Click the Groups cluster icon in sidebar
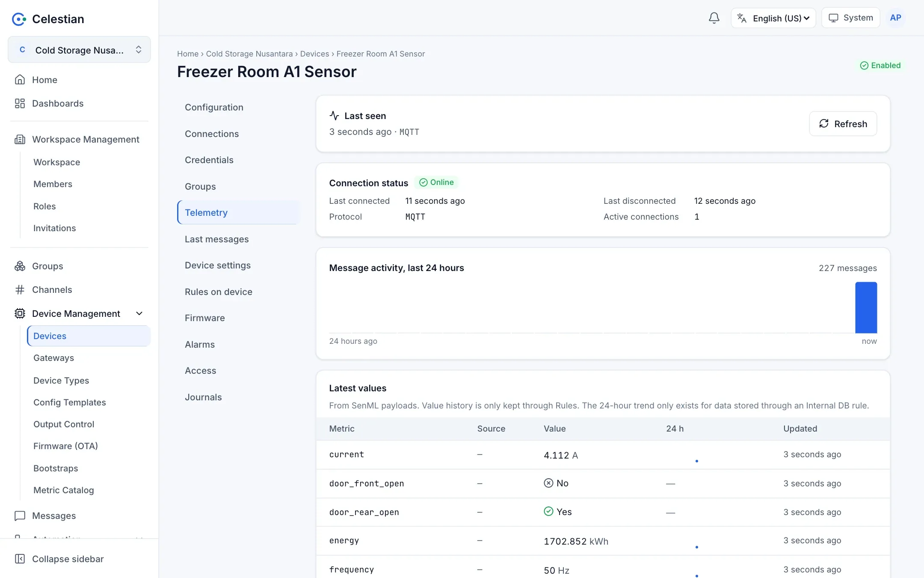 click(20, 266)
